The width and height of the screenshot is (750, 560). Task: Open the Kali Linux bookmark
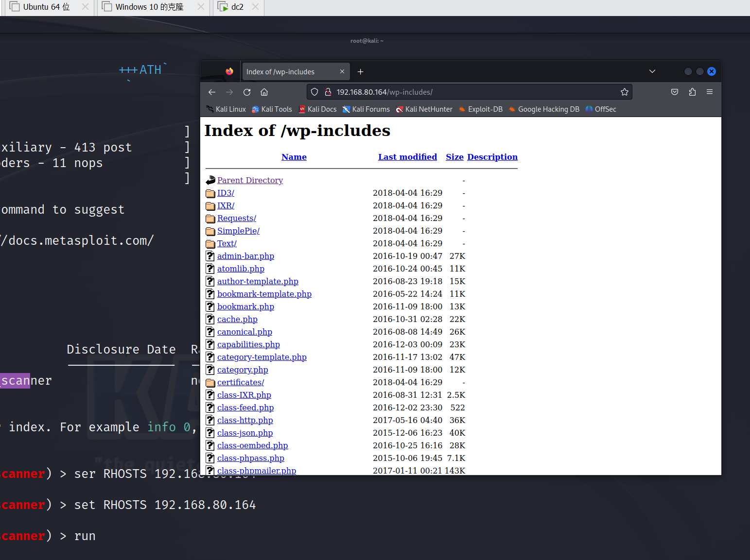pos(226,109)
